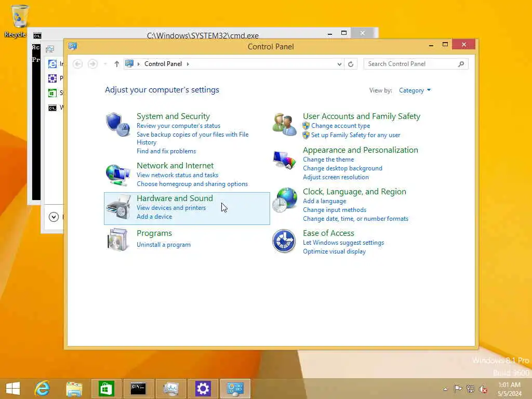Open the recent locations dropdown arrow

click(105, 64)
